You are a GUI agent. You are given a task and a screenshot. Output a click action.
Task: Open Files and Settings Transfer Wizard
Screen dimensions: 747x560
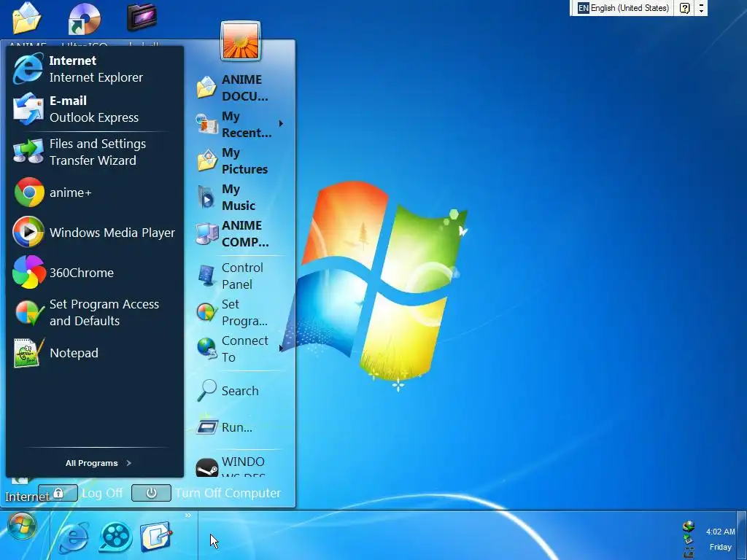click(94, 152)
